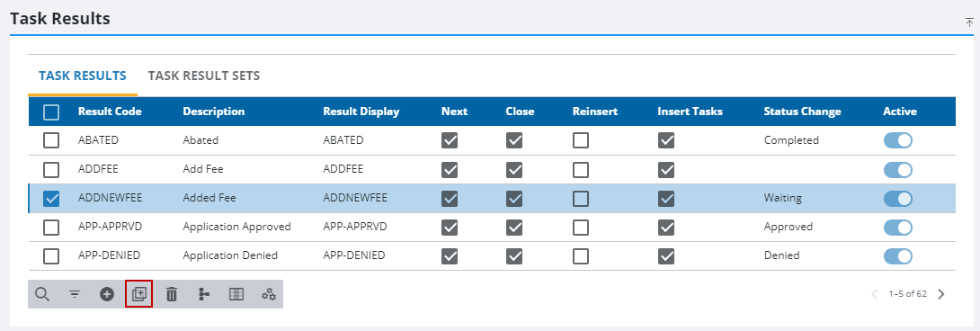Click the 'Application Denied' description cell

[x=230, y=256]
